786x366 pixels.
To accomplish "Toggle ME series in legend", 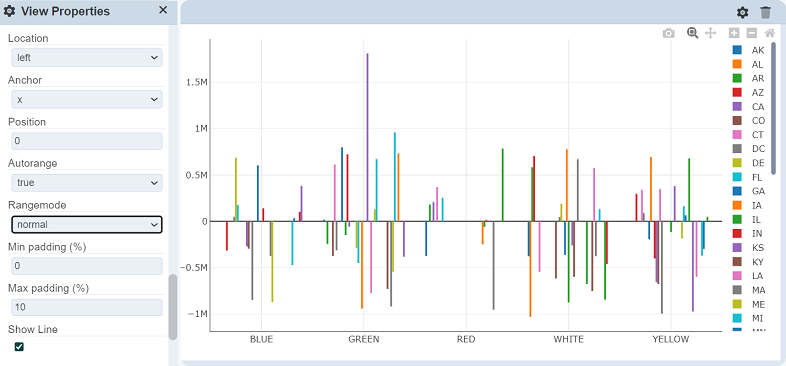I will click(748, 304).
